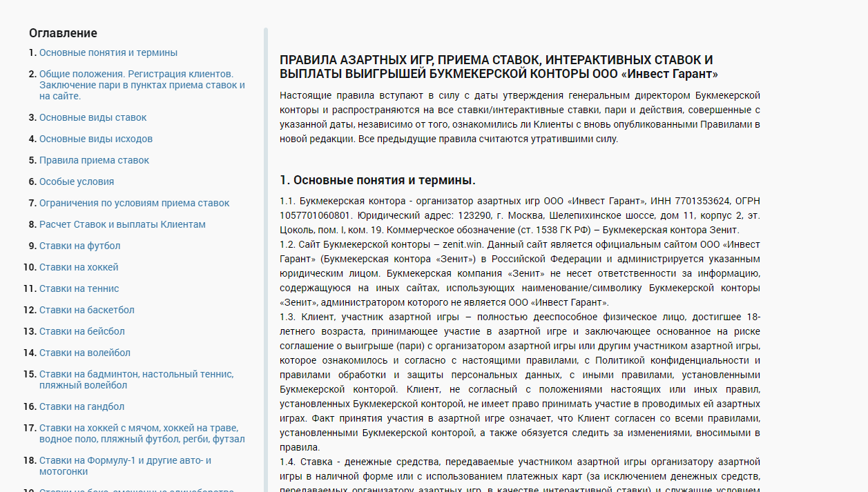Open 'Правила приема ставок' link
The width and height of the screenshot is (868, 492).
pos(94,160)
